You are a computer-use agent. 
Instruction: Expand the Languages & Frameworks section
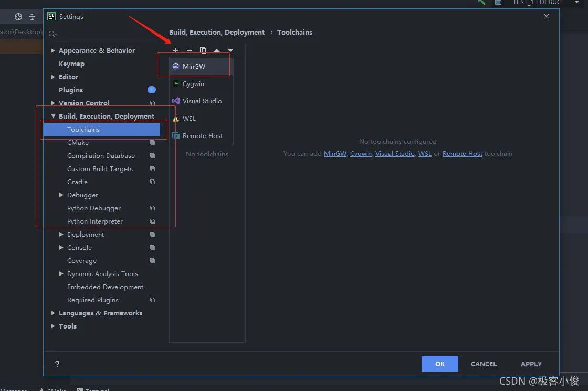coord(53,313)
